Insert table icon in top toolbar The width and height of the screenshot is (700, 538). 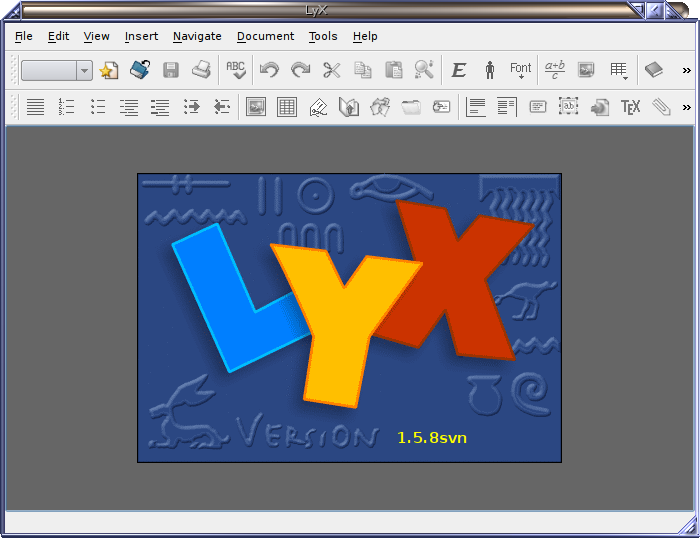click(x=619, y=71)
